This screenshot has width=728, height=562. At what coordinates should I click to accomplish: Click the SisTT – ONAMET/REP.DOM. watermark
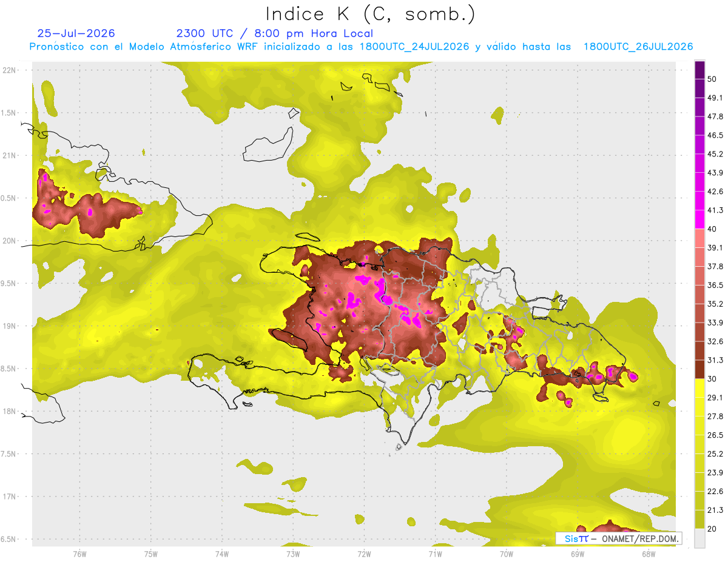pyautogui.click(x=618, y=538)
